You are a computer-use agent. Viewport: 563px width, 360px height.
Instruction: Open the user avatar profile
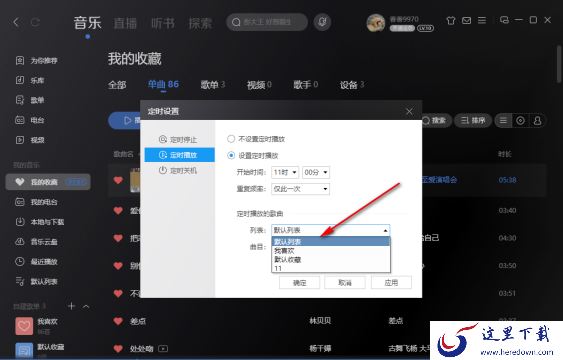(376, 23)
